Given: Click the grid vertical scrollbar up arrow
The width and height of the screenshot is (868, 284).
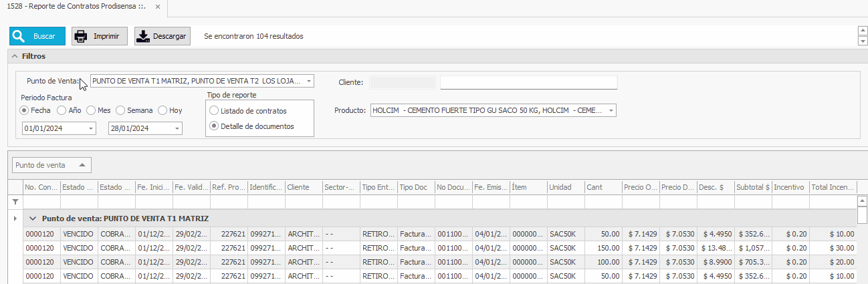Looking at the screenshot, I should coord(863,200).
